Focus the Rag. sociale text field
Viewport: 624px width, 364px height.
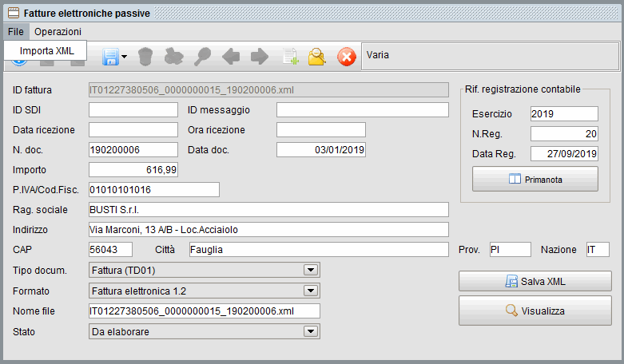click(x=268, y=210)
